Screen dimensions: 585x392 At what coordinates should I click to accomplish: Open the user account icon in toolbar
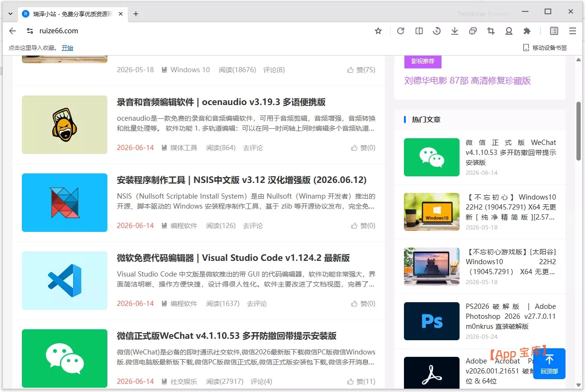[x=509, y=31]
